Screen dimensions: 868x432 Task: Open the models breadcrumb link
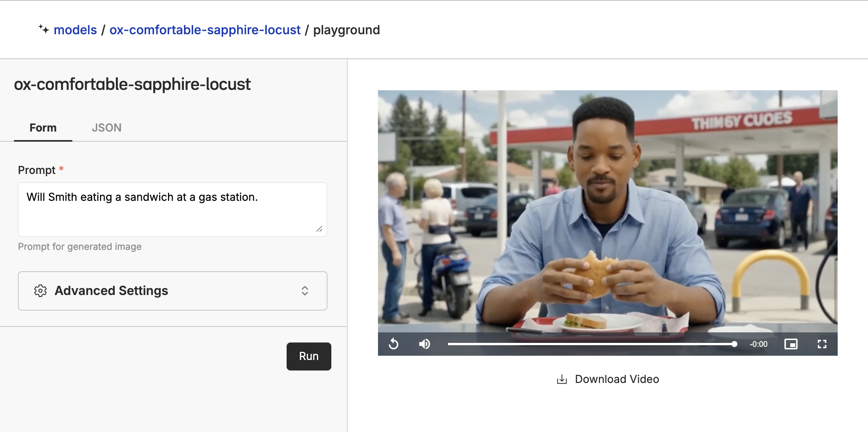tap(75, 30)
